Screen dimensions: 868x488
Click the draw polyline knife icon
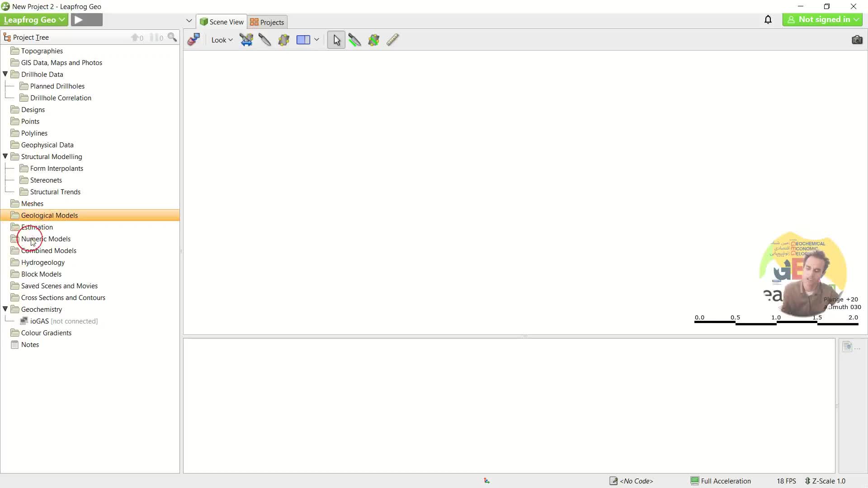point(354,40)
